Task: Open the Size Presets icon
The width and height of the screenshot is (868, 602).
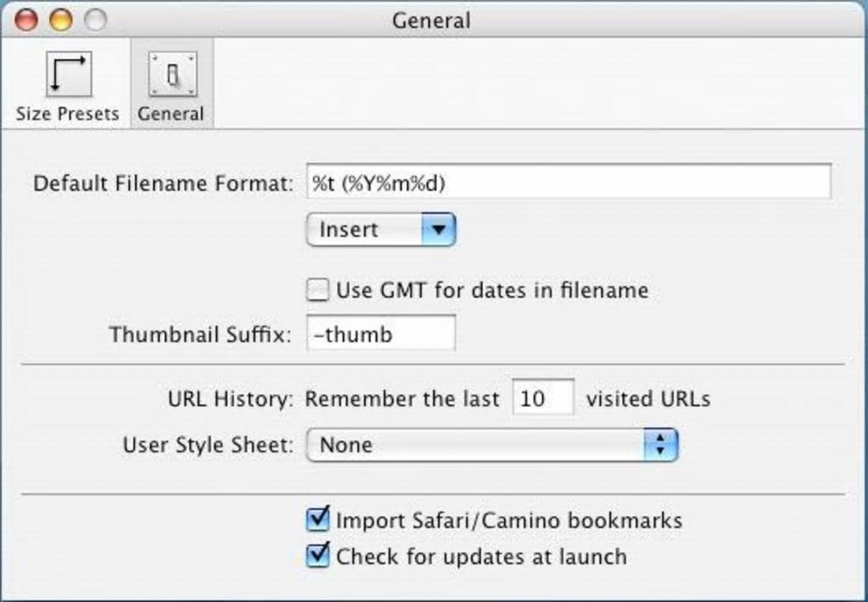Action: tap(67, 76)
